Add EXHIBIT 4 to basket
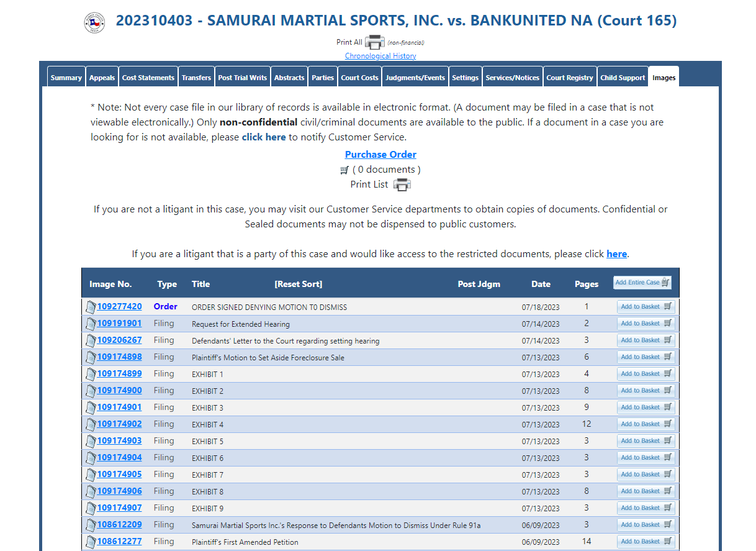The image size is (756, 551). click(646, 424)
